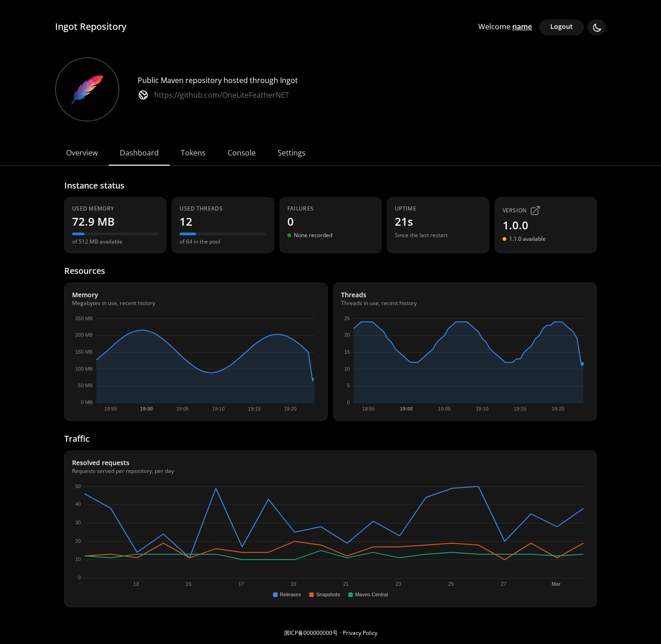Viewport: 661px width, 644px height.
Task: Toggle dark mode with the moon icon
Action: (x=597, y=27)
